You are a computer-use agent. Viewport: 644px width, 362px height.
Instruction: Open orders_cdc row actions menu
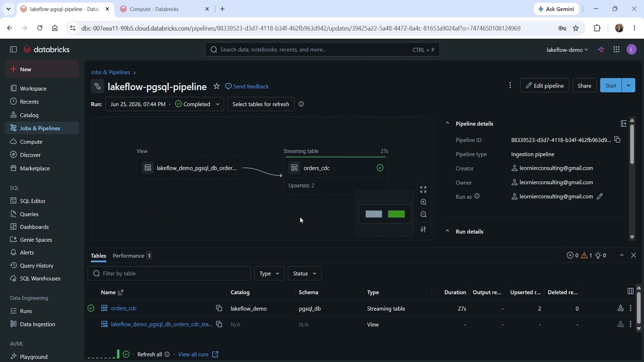[x=631, y=308]
